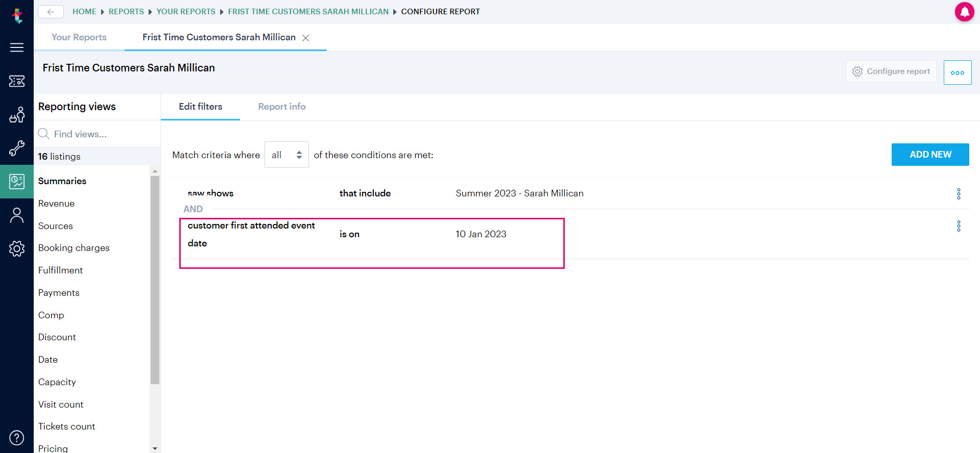Open the 'all' match criteria dropdown
This screenshot has width=980, height=453.
(x=286, y=155)
